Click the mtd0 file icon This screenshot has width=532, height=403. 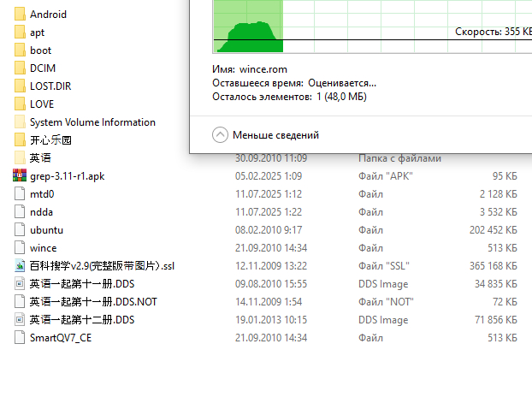click(x=21, y=194)
